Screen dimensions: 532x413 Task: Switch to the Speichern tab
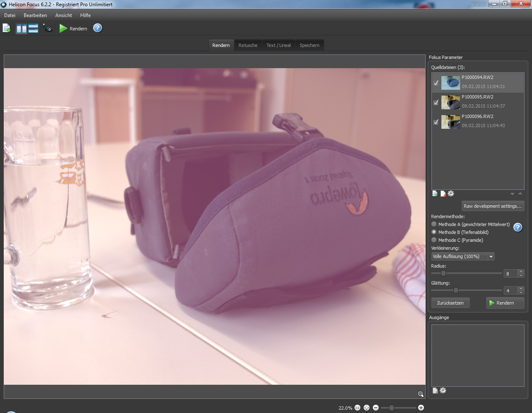(310, 45)
